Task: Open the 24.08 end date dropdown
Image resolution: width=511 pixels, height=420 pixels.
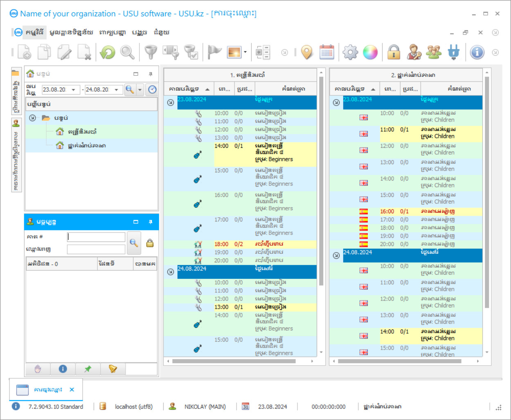Action: [117, 90]
